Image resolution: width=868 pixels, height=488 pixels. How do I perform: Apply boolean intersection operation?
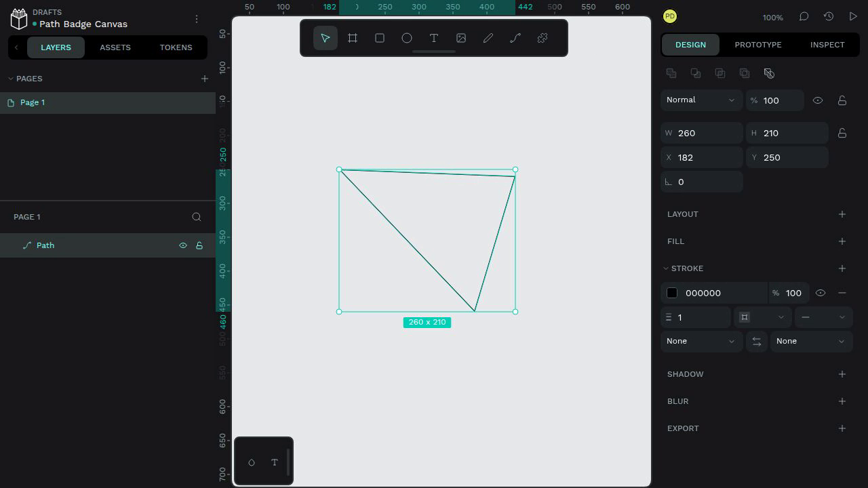tap(720, 73)
